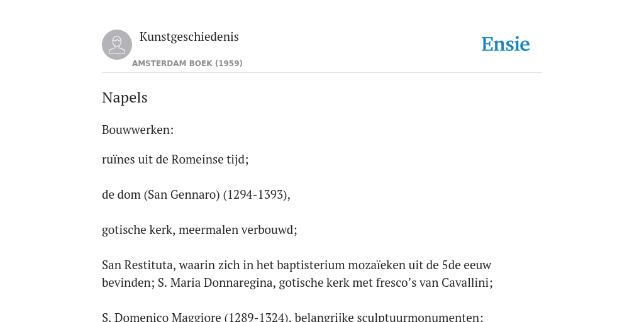Open the Kunstgeschiedenis author link
The height and width of the screenshot is (322, 644).
click(189, 36)
